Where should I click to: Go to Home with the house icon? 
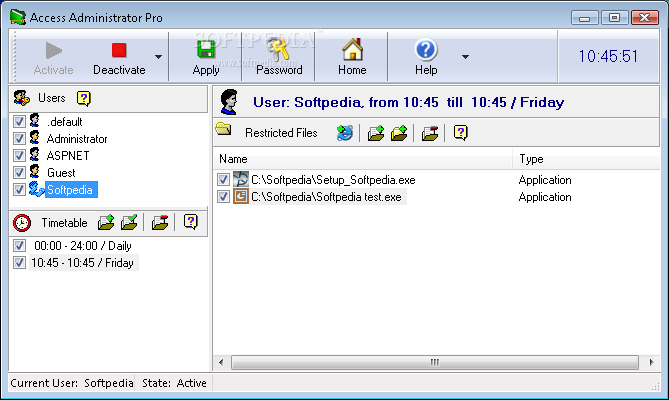[352, 58]
